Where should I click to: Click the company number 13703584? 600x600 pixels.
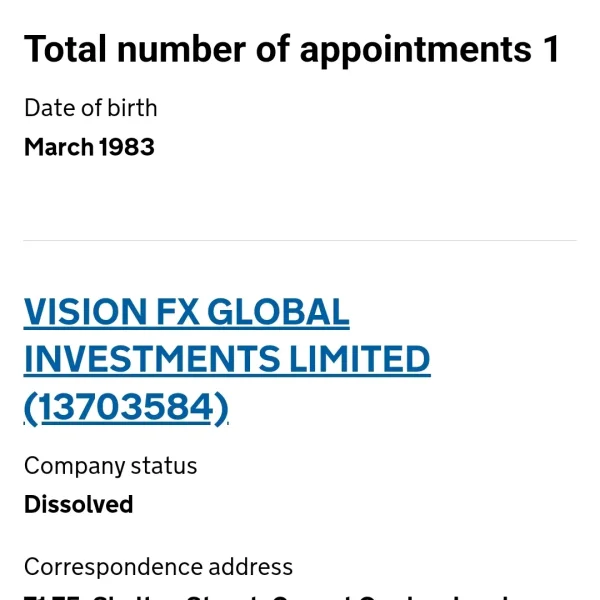coord(126,407)
